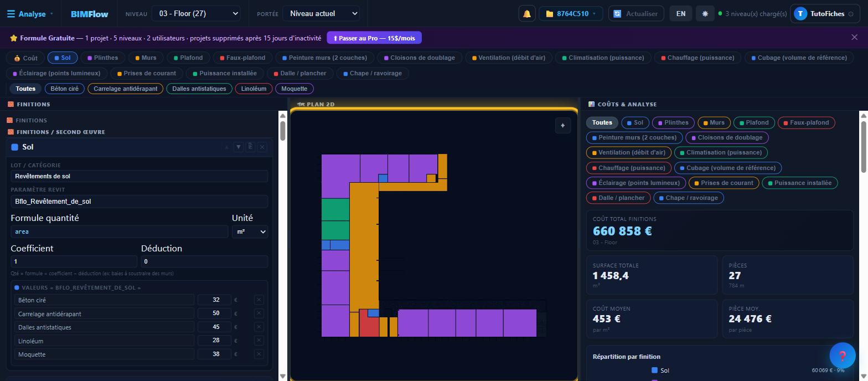868x381 pixels.
Task: Select Toutes in Coûts & Analyse panel
Action: [x=602, y=122]
